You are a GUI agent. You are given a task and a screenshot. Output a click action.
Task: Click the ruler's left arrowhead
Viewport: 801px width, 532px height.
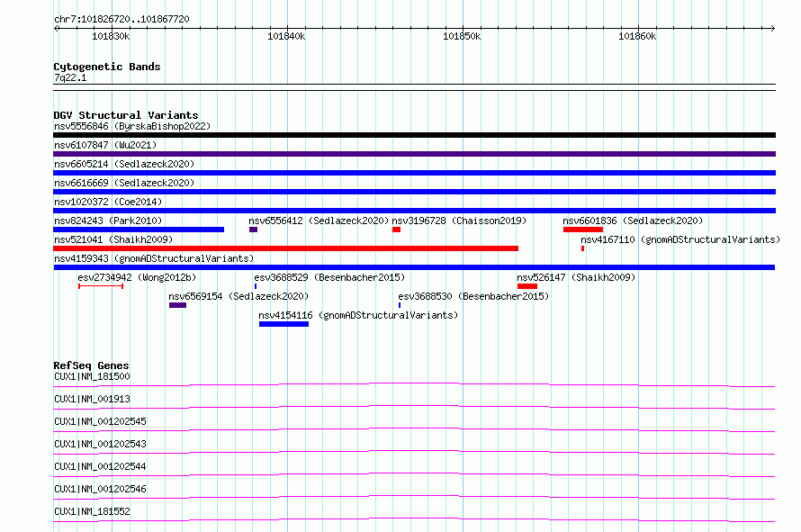[x=56, y=28]
